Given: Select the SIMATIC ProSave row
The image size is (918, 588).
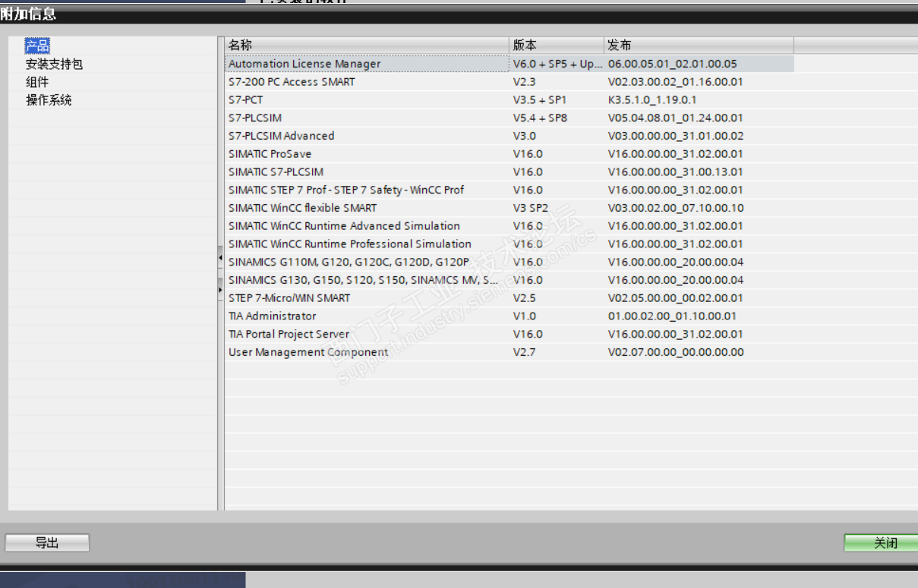Looking at the screenshot, I should point(509,154).
